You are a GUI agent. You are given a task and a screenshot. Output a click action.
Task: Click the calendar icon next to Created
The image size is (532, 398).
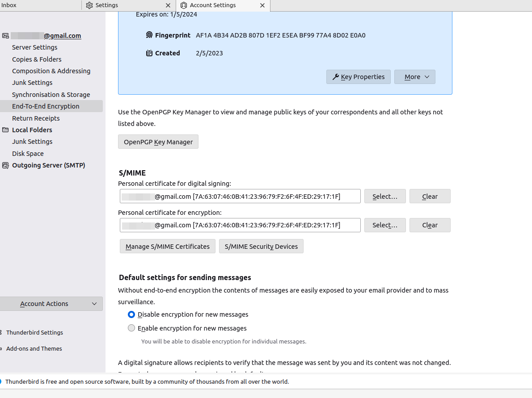(x=149, y=53)
